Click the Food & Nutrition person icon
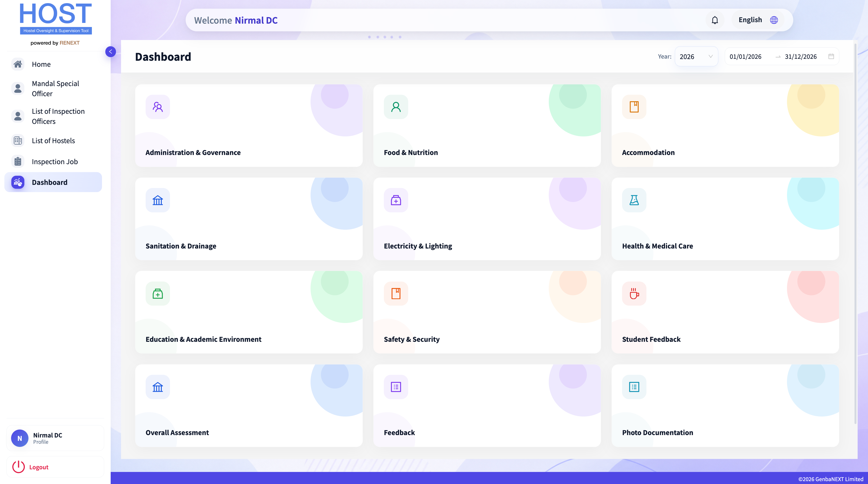The height and width of the screenshot is (484, 868). (x=396, y=107)
